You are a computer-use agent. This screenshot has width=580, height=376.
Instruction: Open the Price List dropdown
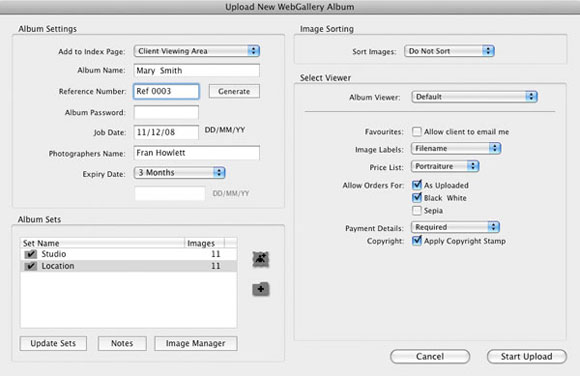pyautogui.click(x=445, y=166)
